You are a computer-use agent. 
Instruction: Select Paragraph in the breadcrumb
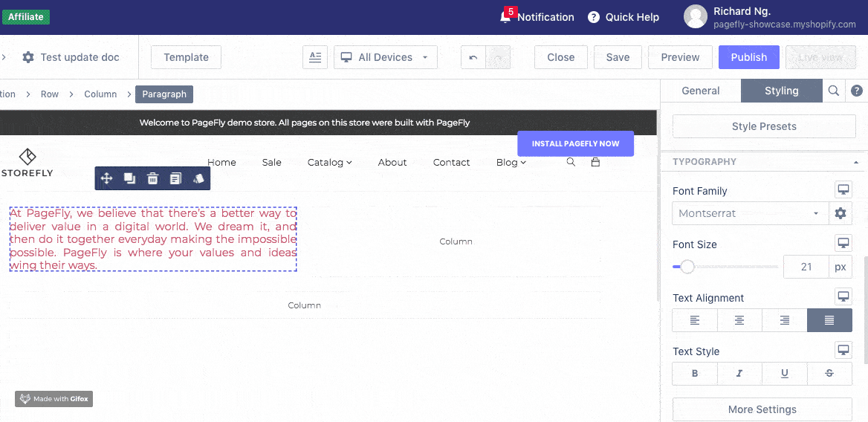(164, 94)
